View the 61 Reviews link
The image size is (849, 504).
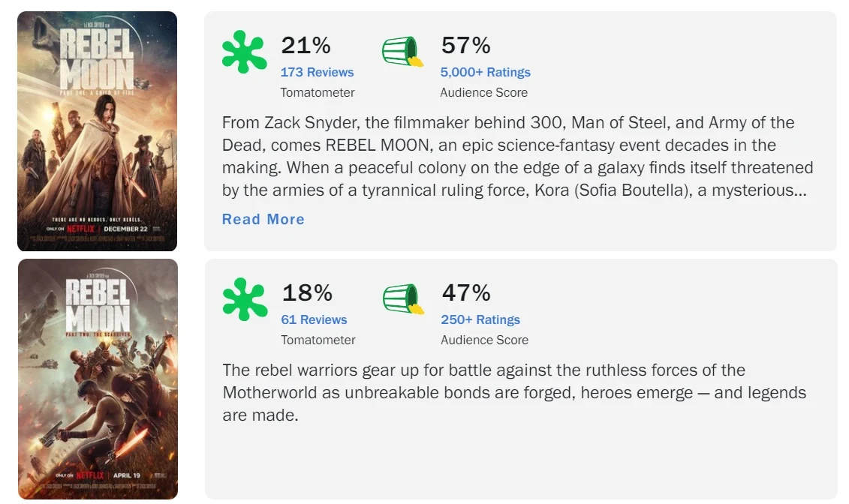click(314, 319)
